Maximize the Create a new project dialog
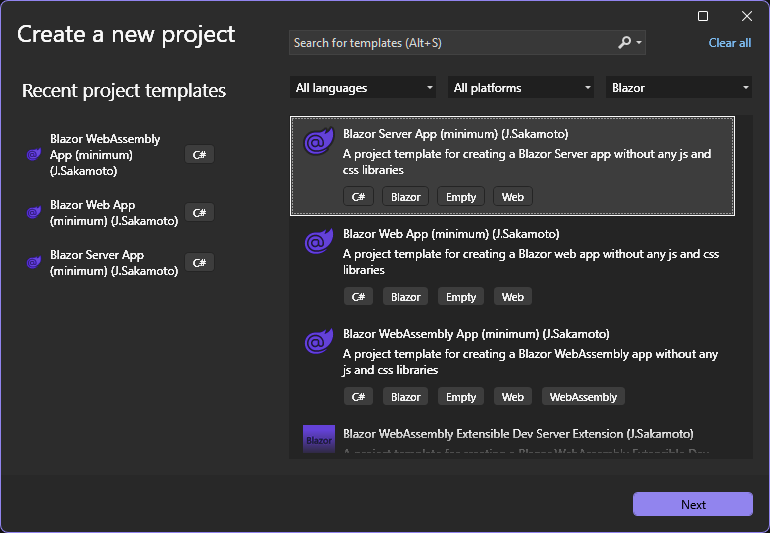This screenshot has width=770, height=533. [x=703, y=16]
